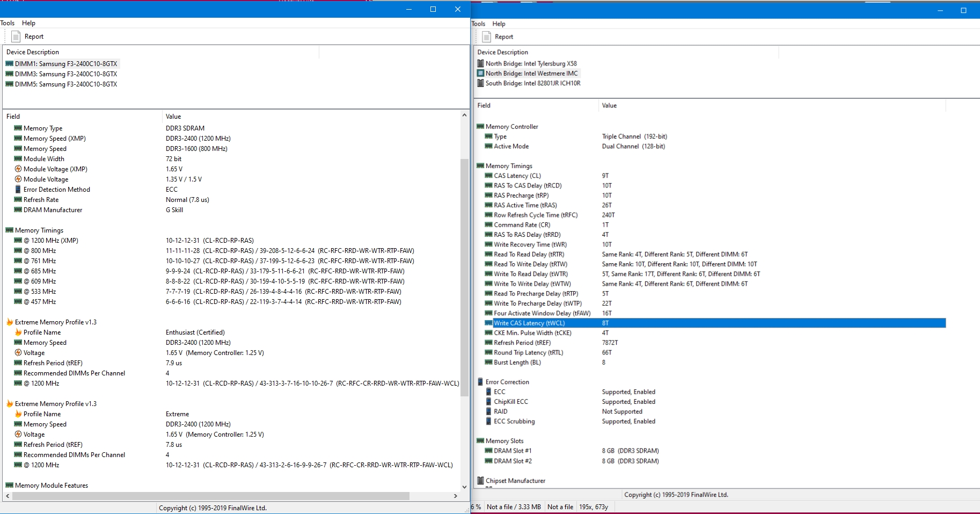Click DRAM Slot #1 memory icon

pyautogui.click(x=488, y=451)
